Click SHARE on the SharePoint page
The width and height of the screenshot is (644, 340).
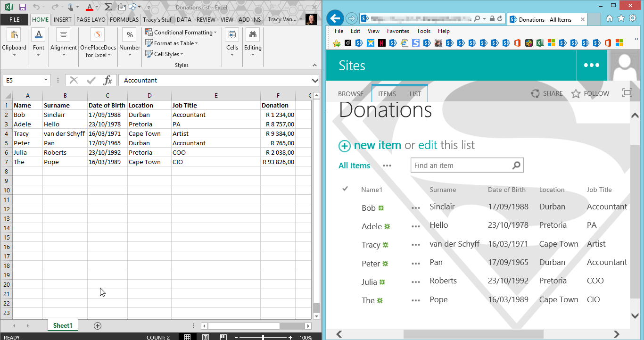(x=547, y=93)
